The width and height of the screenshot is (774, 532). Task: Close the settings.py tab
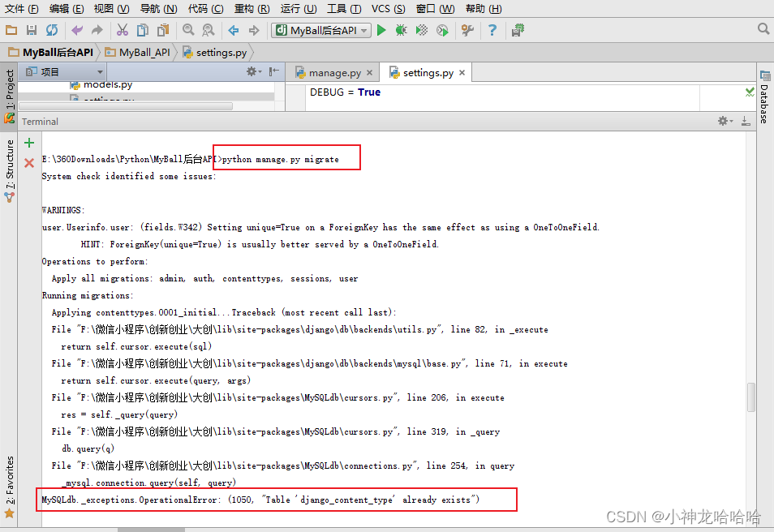pos(462,72)
